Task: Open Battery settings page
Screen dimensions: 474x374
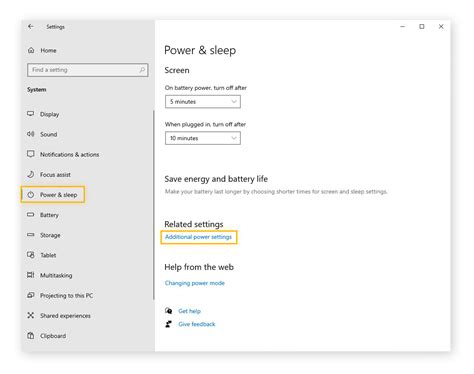Action: [49, 215]
